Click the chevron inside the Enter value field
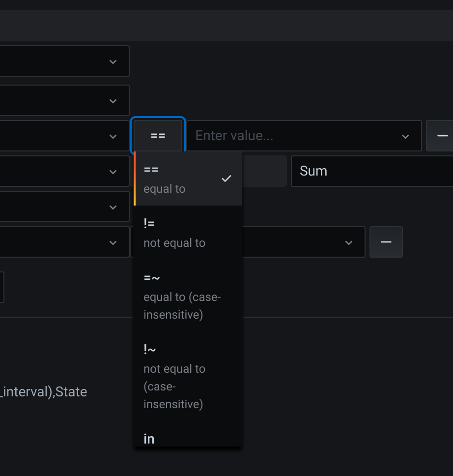This screenshot has height=476, width=453. coord(405,136)
